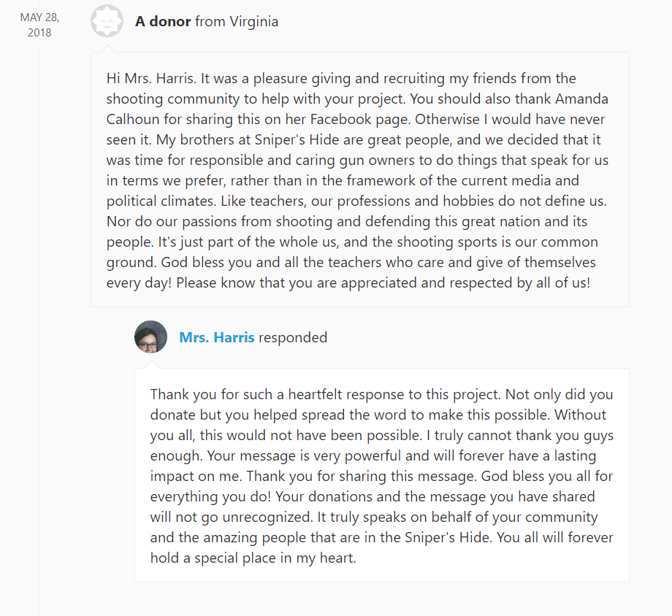
Task: Click "hold a special place in my heart" line
Action: pyautogui.click(x=253, y=558)
